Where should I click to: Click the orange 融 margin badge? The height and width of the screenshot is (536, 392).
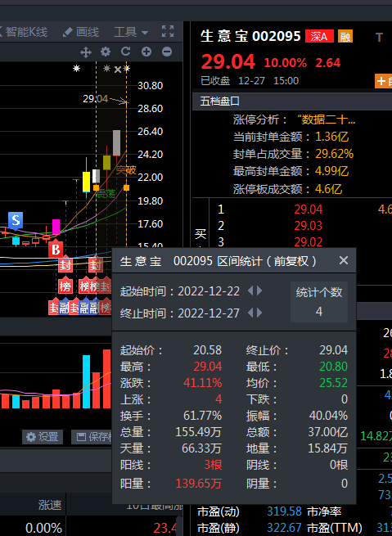point(345,36)
